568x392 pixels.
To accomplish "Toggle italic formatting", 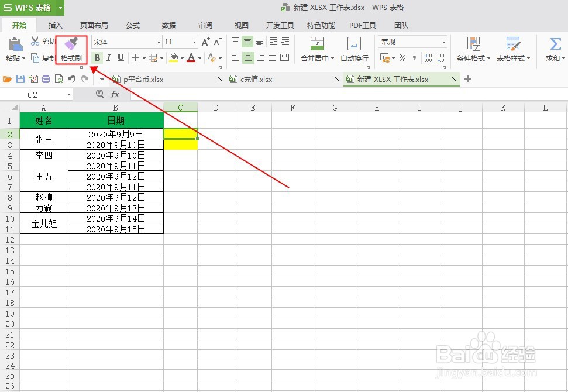I will coord(109,57).
